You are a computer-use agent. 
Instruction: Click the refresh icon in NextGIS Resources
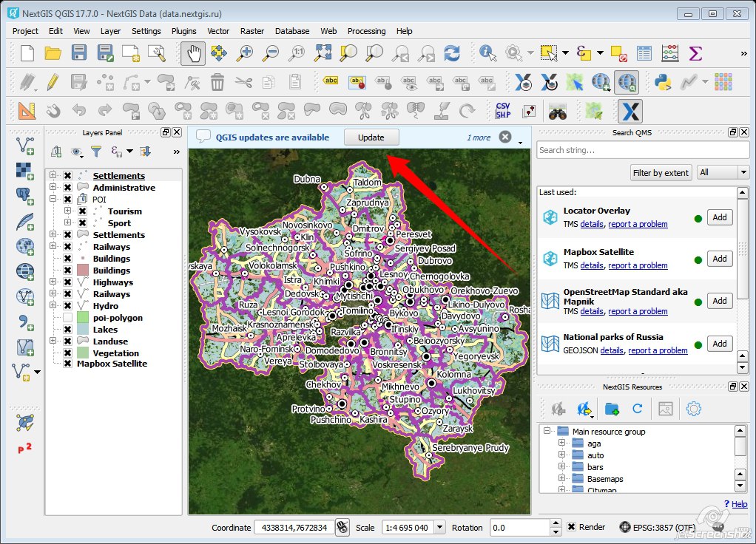pos(638,409)
